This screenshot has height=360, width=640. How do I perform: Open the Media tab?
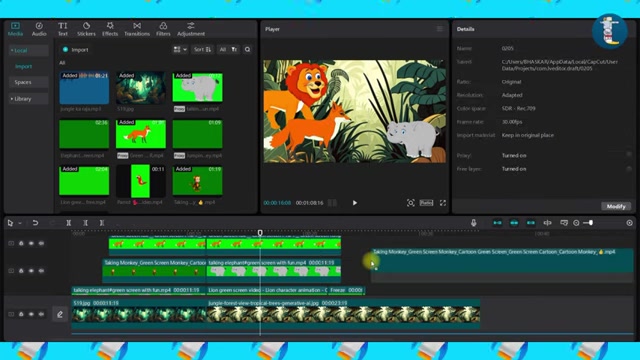pyautogui.click(x=15, y=29)
